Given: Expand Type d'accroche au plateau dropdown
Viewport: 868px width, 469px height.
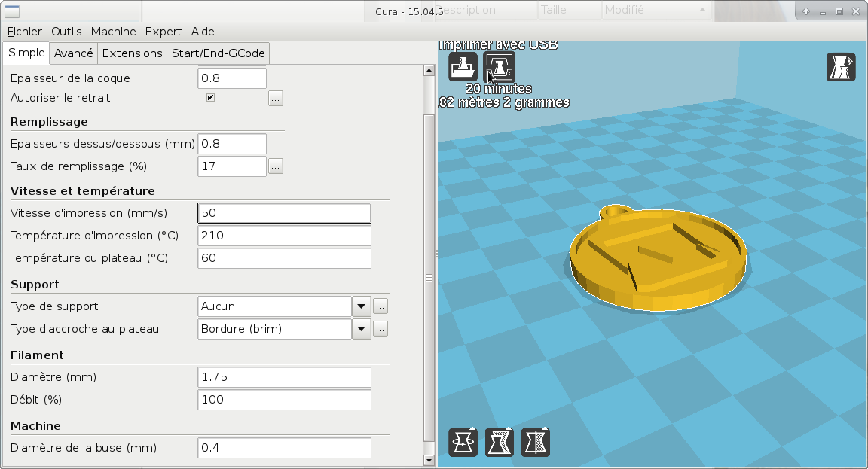Looking at the screenshot, I should 362,329.
